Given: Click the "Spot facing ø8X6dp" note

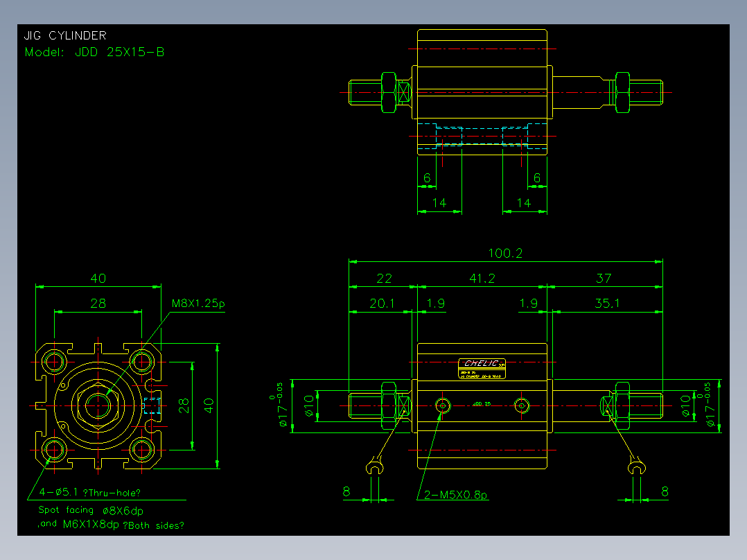Looking at the screenshot, I should pyautogui.click(x=91, y=510).
